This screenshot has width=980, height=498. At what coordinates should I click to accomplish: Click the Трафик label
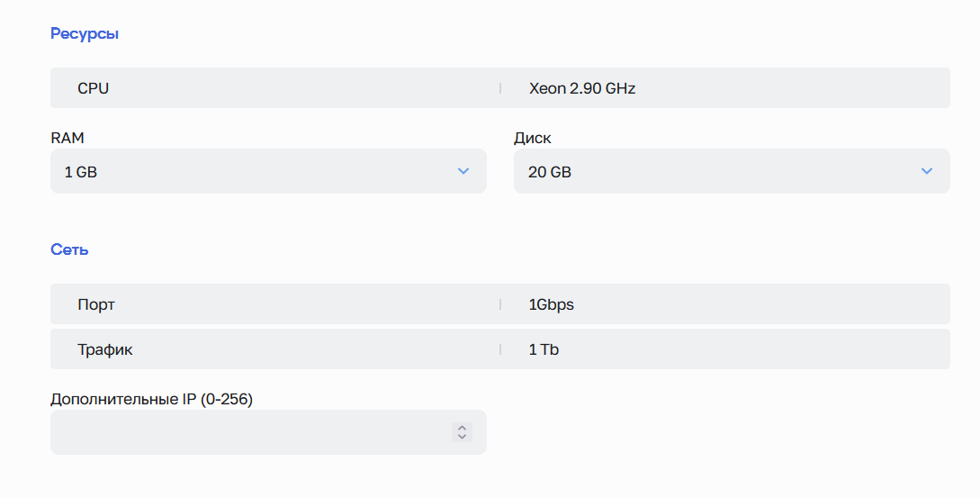tap(105, 349)
